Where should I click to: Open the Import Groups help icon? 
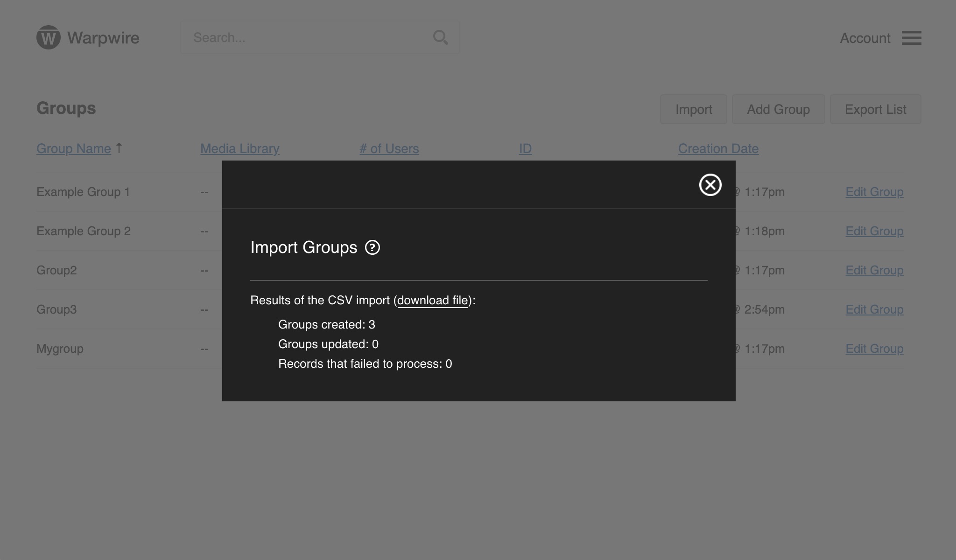tap(372, 247)
